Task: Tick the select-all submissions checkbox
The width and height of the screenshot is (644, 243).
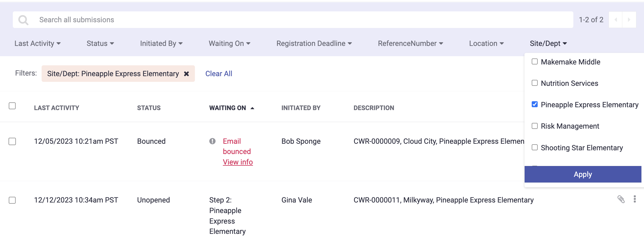Action: (x=12, y=106)
